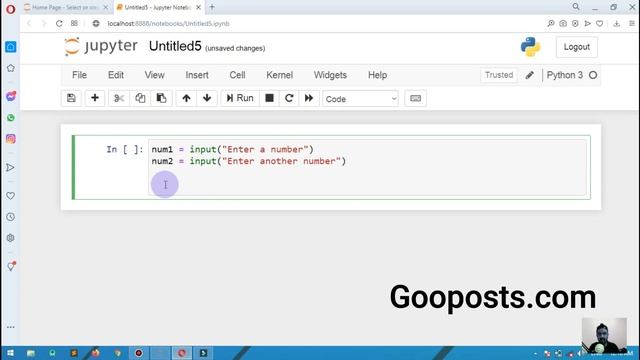Click the num2 input code line
This screenshot has height=360, width=640.
249,161
